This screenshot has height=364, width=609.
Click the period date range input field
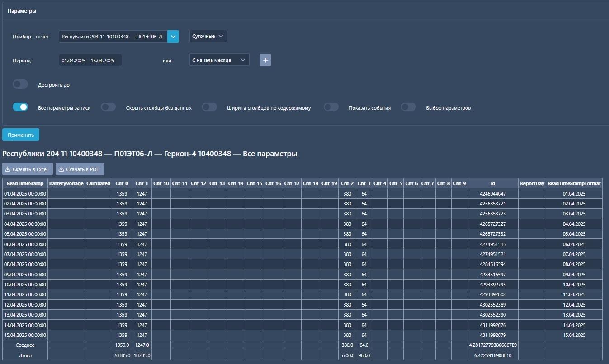[90, 60]
